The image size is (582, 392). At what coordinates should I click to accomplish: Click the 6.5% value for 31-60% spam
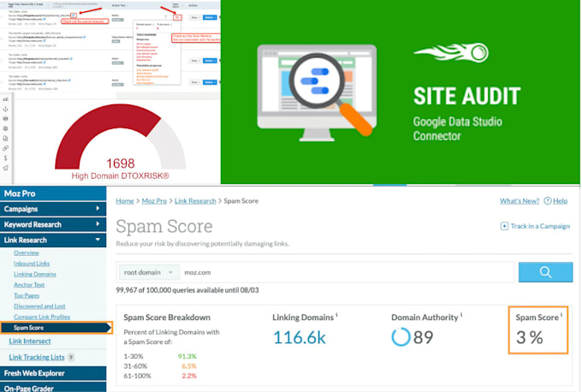(x=189, y=366)
